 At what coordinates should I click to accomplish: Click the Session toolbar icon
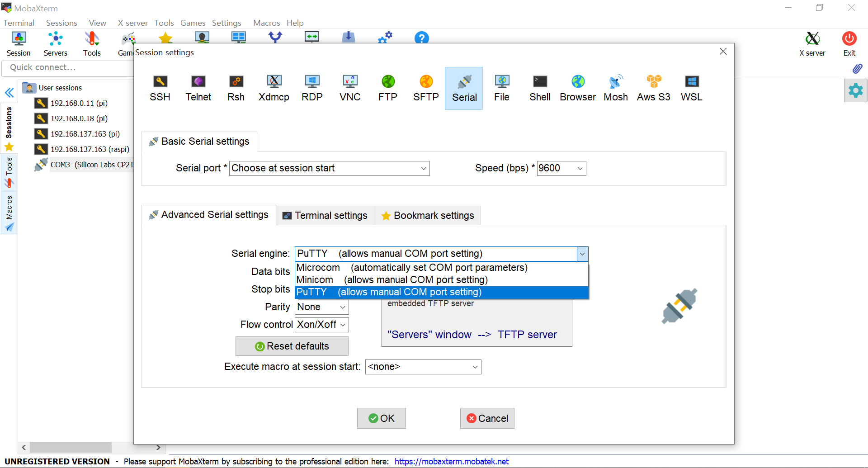(19, 44)
